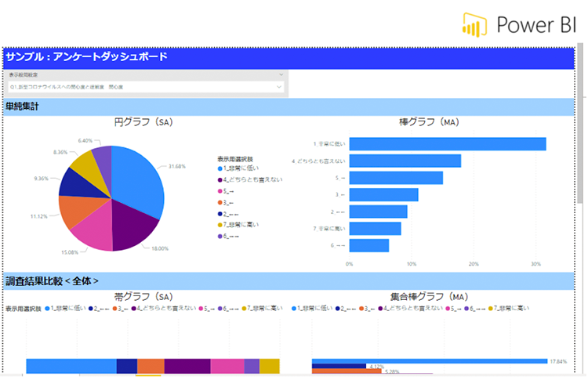Click the orange 3_← pie legend marker

click(x=220, y=202)
